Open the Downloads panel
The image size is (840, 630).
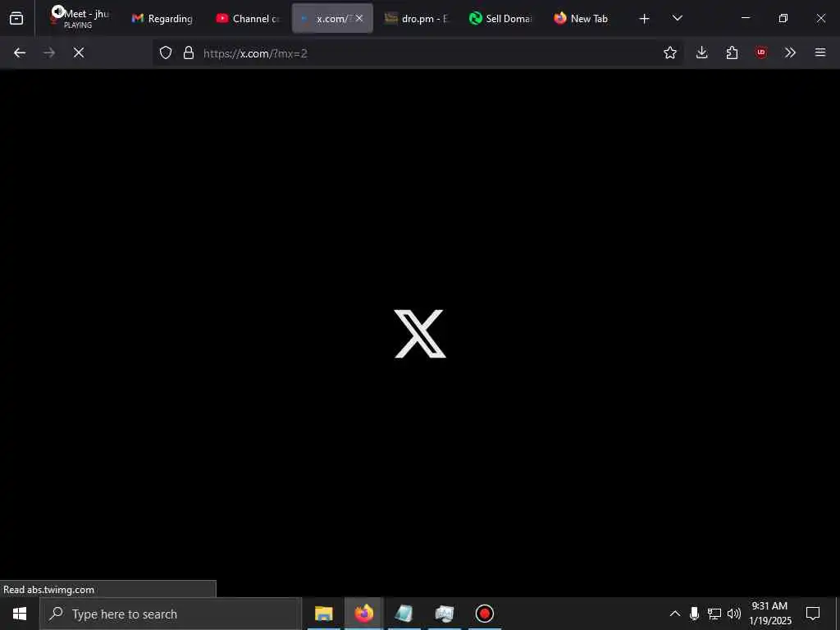point(702,52)
